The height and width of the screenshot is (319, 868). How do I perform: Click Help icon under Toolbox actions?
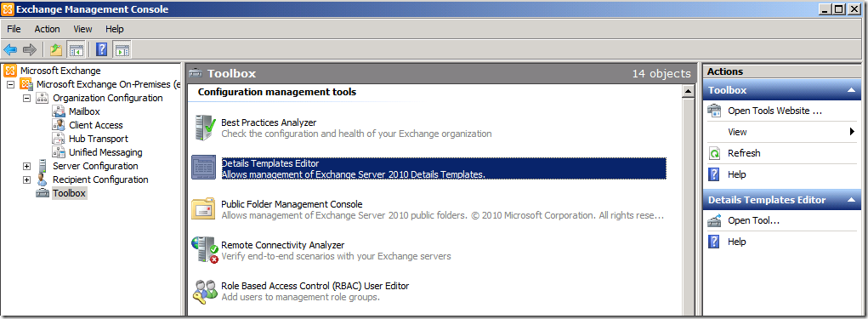click(x=715, y=174)
